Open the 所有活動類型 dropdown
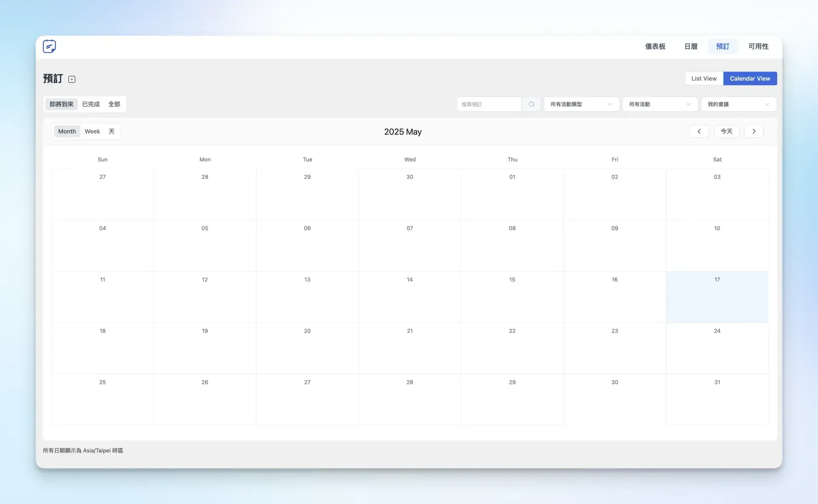The width and height of the screenshot is (818, 504). [581, 104]
